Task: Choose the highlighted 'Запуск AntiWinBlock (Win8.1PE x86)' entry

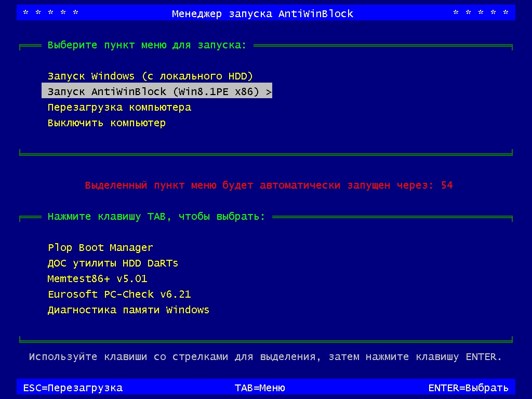Action: tap(153, 92)
